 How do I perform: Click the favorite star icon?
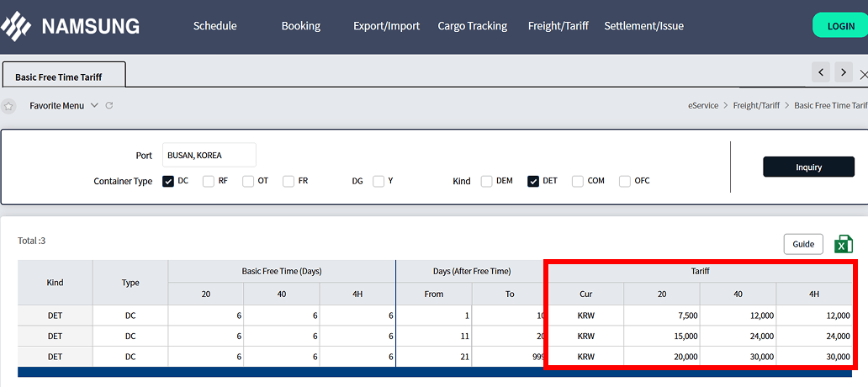(8, 106)
